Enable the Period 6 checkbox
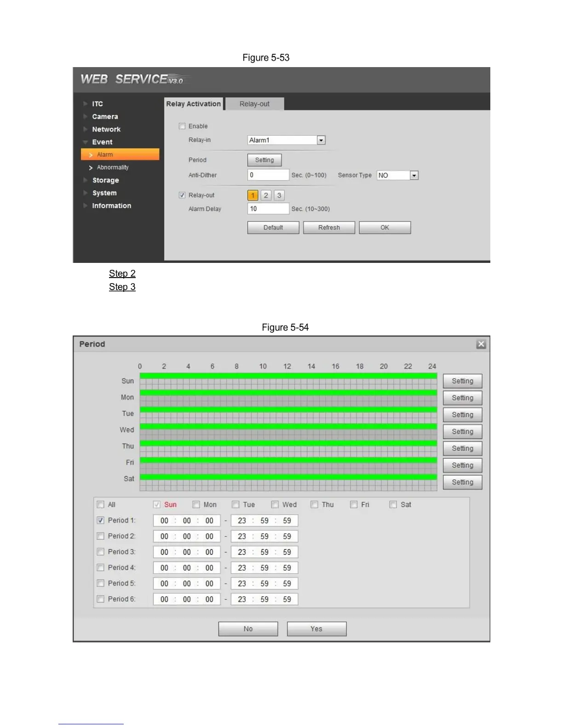 (101, 599)
